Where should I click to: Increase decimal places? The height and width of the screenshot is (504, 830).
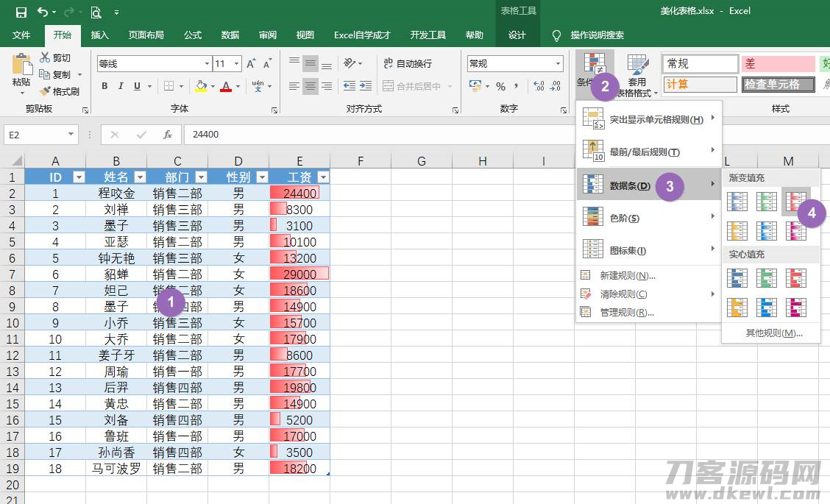click(x=539, y=86)
